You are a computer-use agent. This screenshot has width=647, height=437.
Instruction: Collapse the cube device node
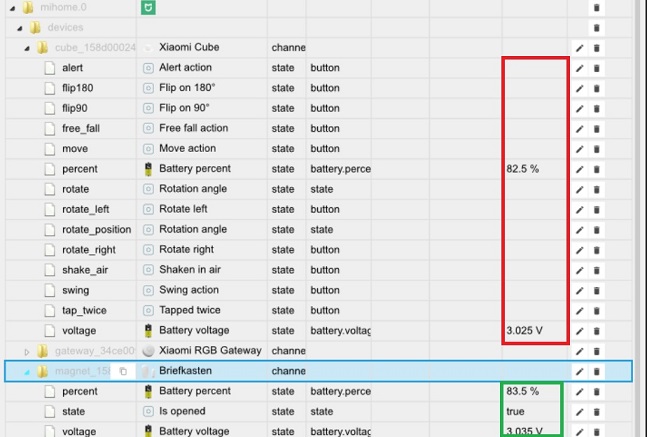27,48
